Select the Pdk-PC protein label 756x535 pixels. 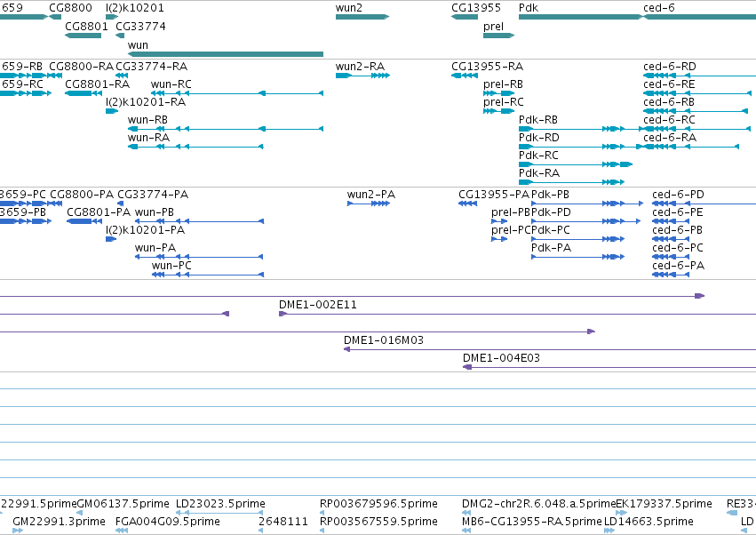(x=551, y=230)
